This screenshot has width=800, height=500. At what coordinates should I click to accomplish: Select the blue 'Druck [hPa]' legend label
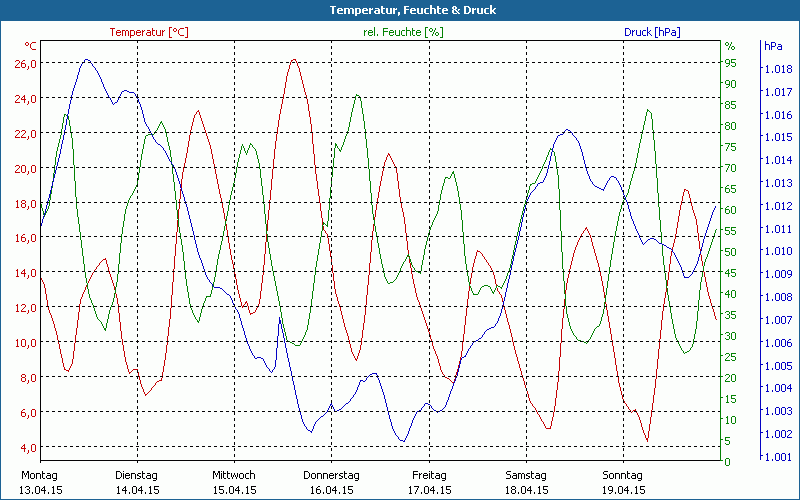(x=652, y=32)
